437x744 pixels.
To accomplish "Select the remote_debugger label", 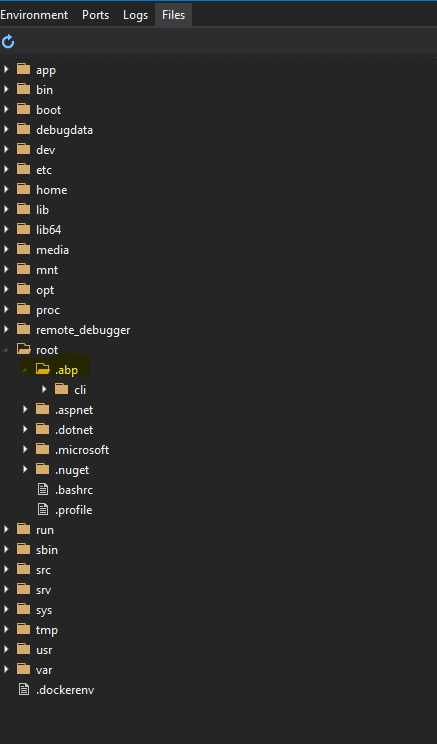I will 83,330.
